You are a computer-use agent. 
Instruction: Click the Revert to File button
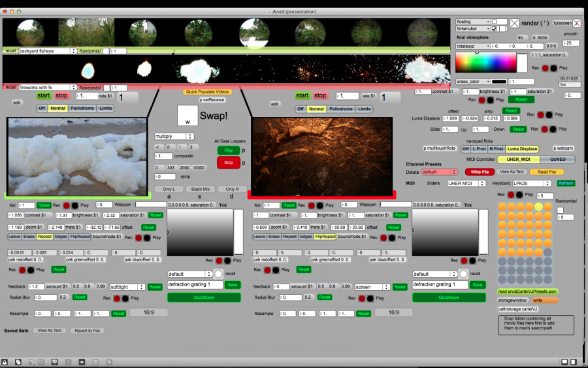tap(87, 331)
